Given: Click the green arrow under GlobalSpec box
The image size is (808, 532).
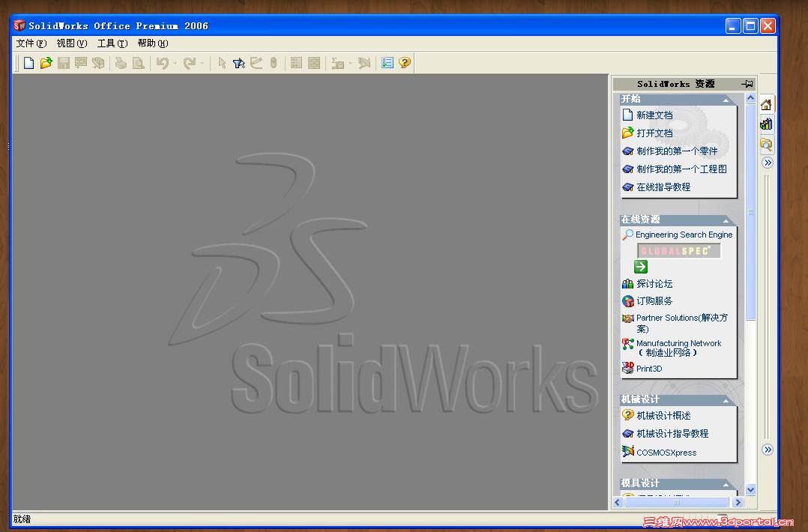Looking at the screenshot, I should coord(641,266).
